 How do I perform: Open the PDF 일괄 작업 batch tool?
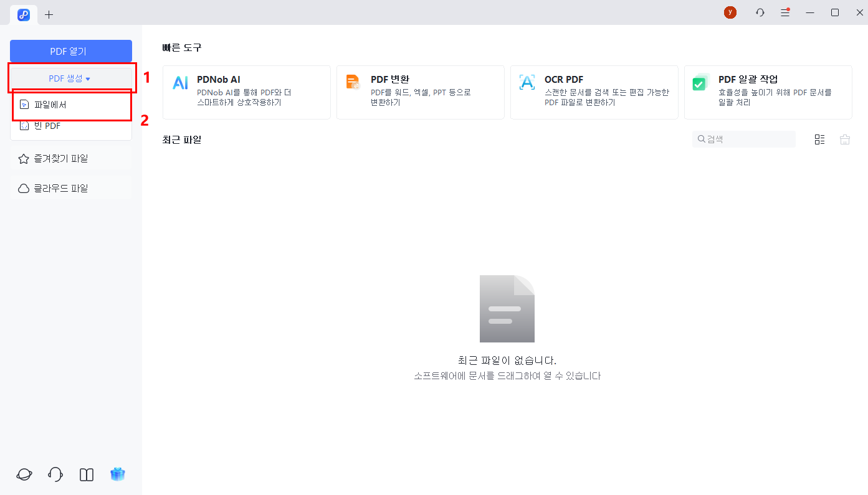click(768, 92)
